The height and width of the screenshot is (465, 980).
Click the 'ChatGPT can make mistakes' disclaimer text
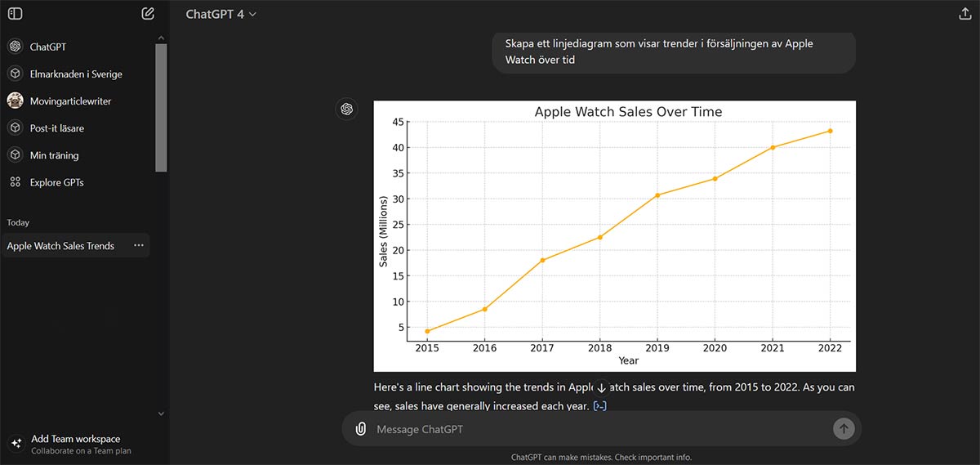coord(601,457)
